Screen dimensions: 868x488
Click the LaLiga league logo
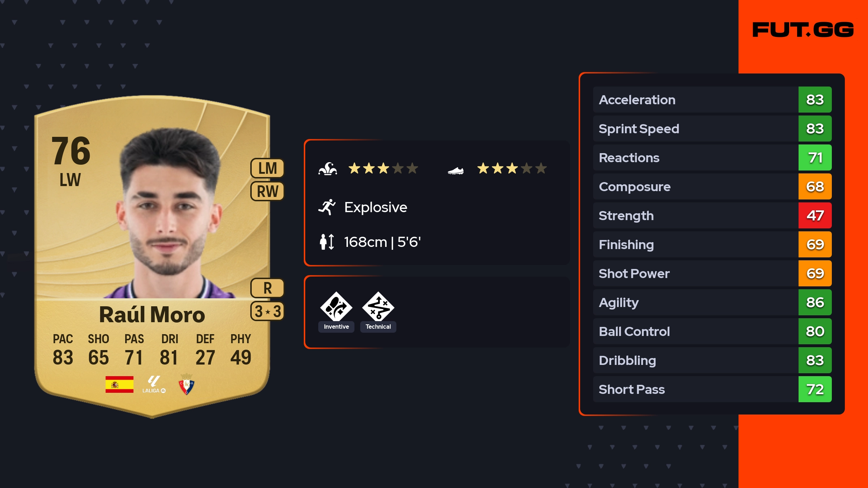(154, 384)
